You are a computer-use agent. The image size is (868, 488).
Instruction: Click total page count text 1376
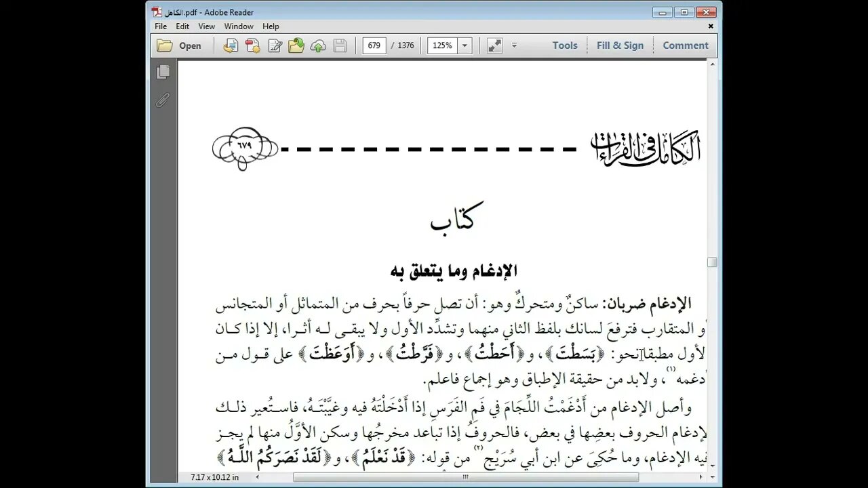tap(406, 45)
